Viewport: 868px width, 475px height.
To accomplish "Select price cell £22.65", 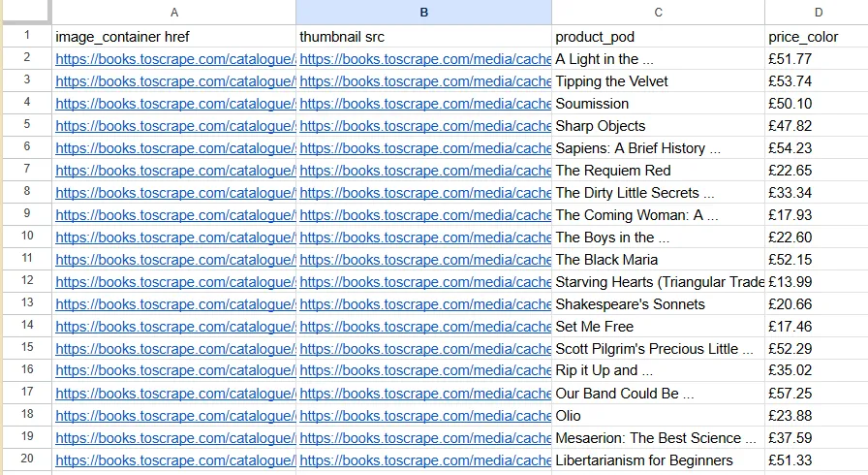I will (x=817, y=170).
